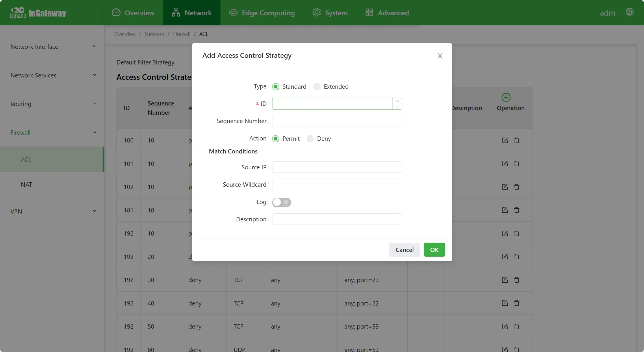Expand the Network Services menu

coord(52,75)
